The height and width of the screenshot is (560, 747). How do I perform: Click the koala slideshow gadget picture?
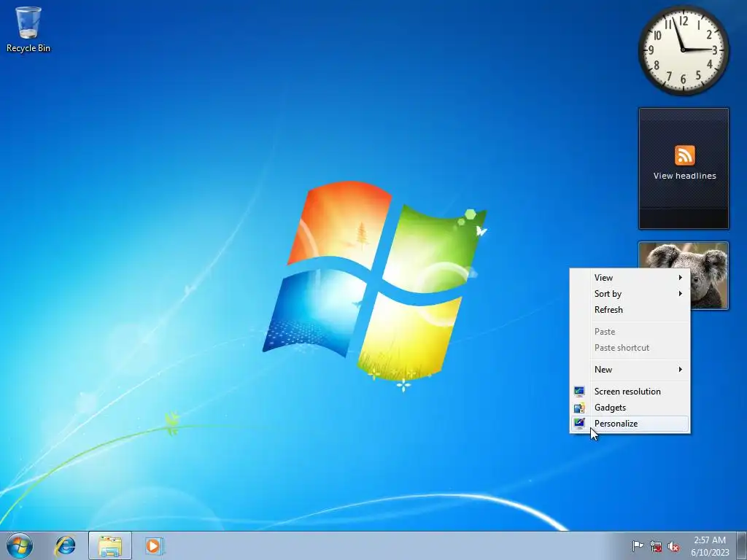click(x=709, y=275)
